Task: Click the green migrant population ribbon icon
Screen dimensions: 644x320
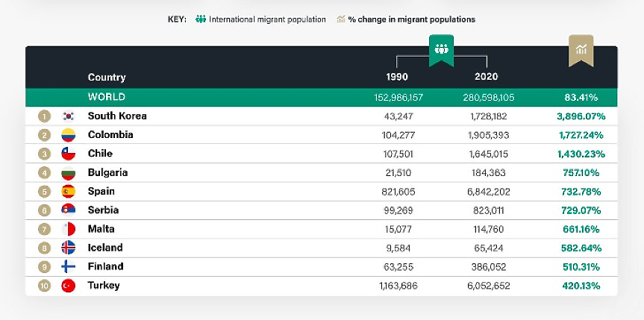Action: pyautogui.click(x=441, y=50)
